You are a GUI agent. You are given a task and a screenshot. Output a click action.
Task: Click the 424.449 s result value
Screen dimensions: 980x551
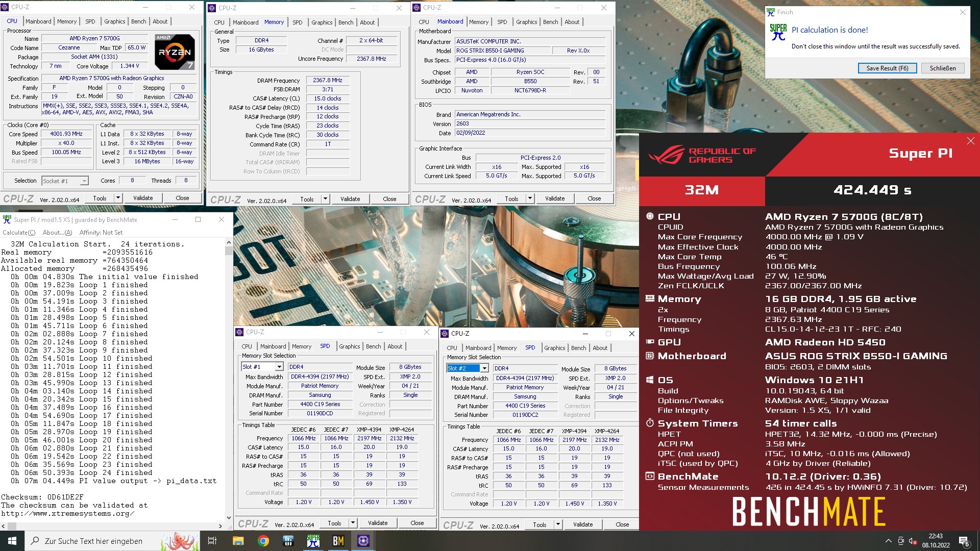click(x=872, y=190)
